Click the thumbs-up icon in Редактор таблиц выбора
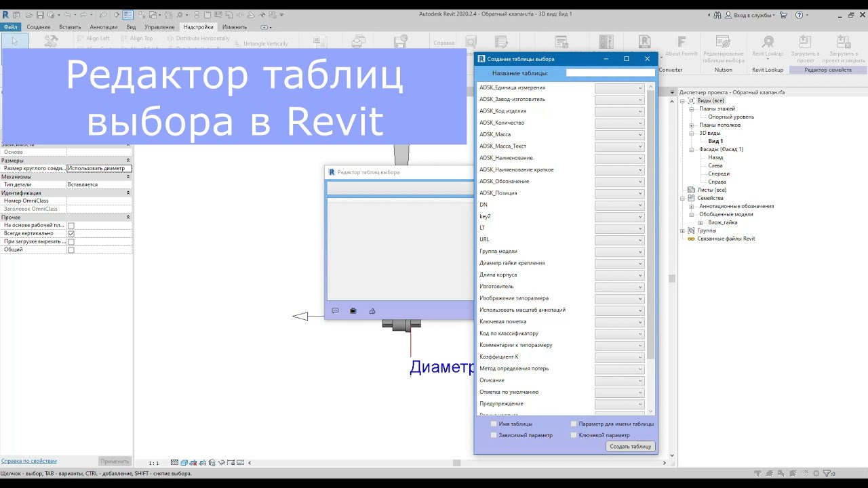Screen dimensions: 868x488 (372, 311)
